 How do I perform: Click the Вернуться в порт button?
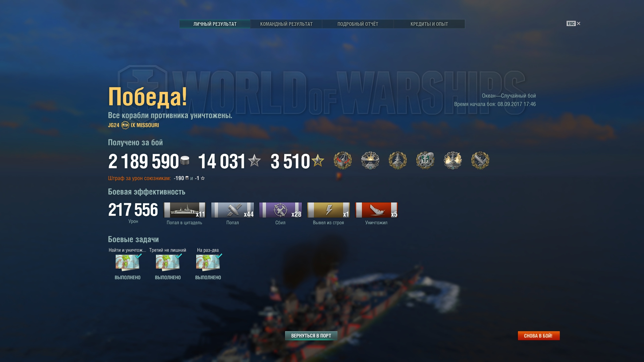coord(311,336)
